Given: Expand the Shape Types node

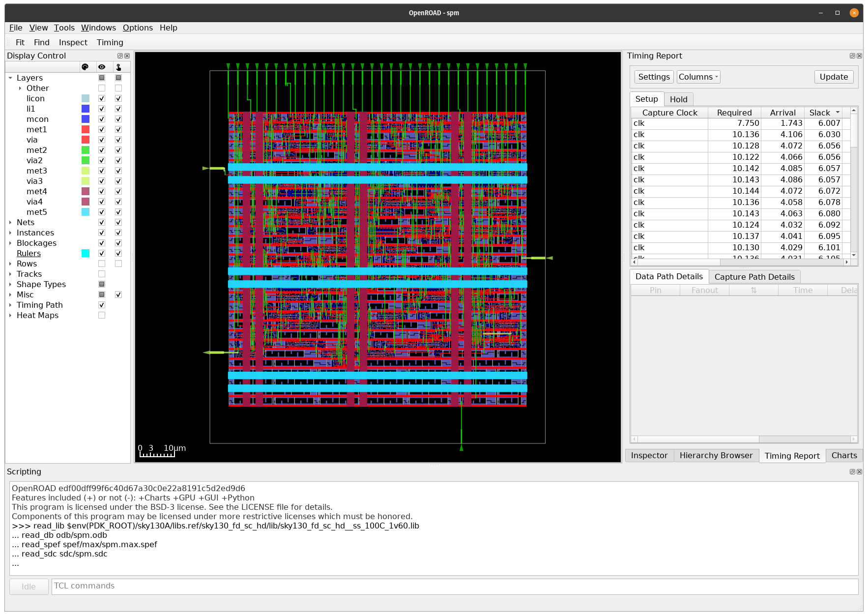Looking at the screenshot, I should click(10, 284).
